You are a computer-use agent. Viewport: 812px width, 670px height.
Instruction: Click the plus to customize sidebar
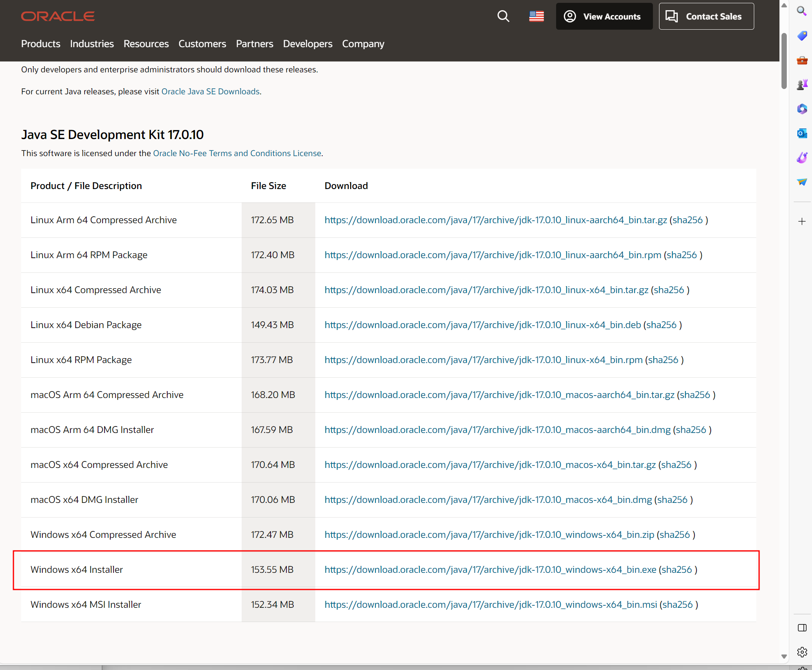[801, 222]
